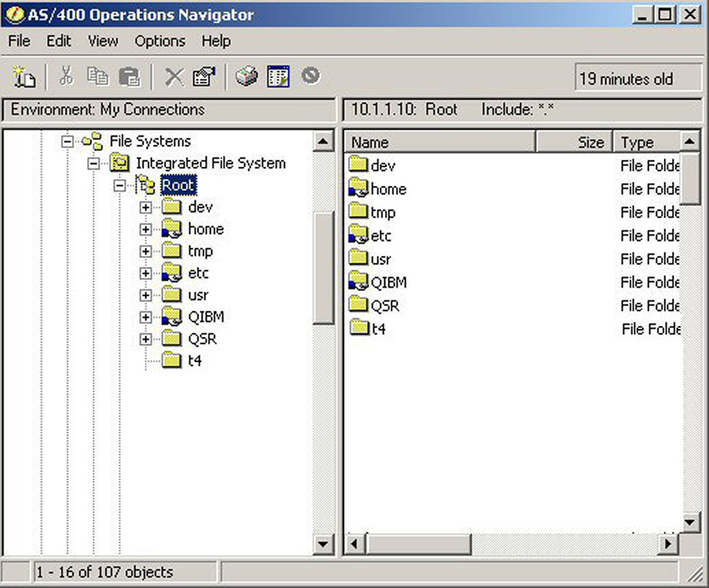Select the QSR row in list pane
This screenshot has height=588, width=709.
[514, 305]
